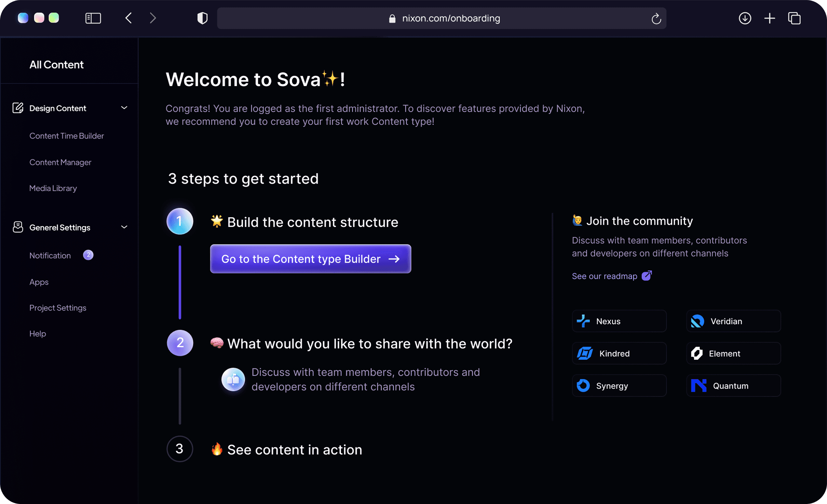
Task: Collapse the Design Content section chevron
Action: (x=124, y=108)
